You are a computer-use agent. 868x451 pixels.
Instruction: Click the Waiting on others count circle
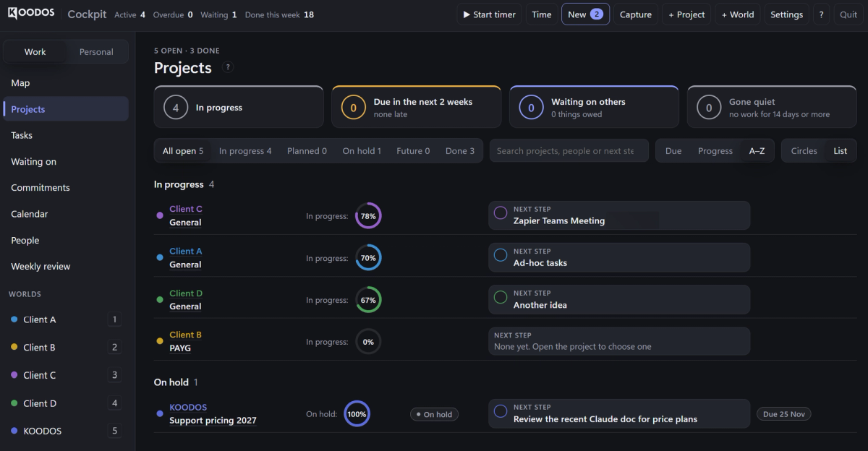pos(532,108)
